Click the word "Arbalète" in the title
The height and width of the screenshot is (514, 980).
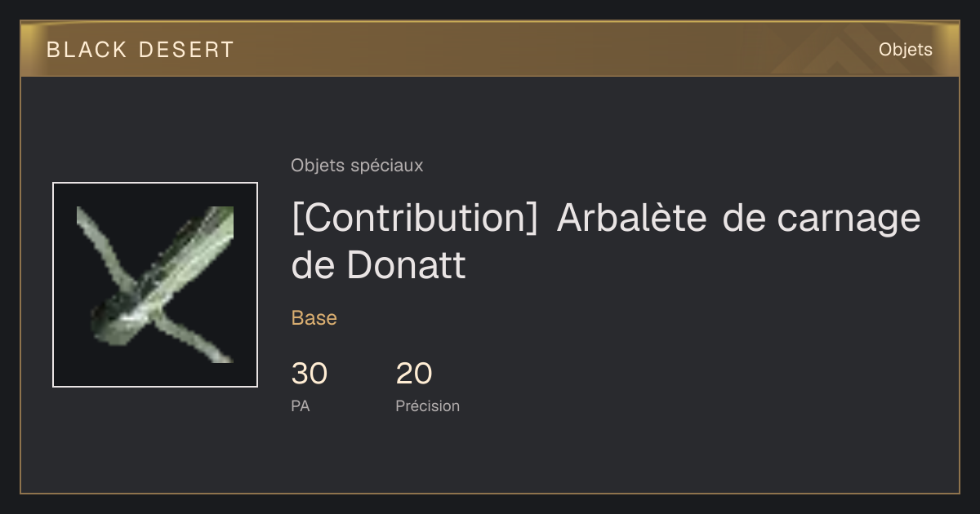coord(632,218)
